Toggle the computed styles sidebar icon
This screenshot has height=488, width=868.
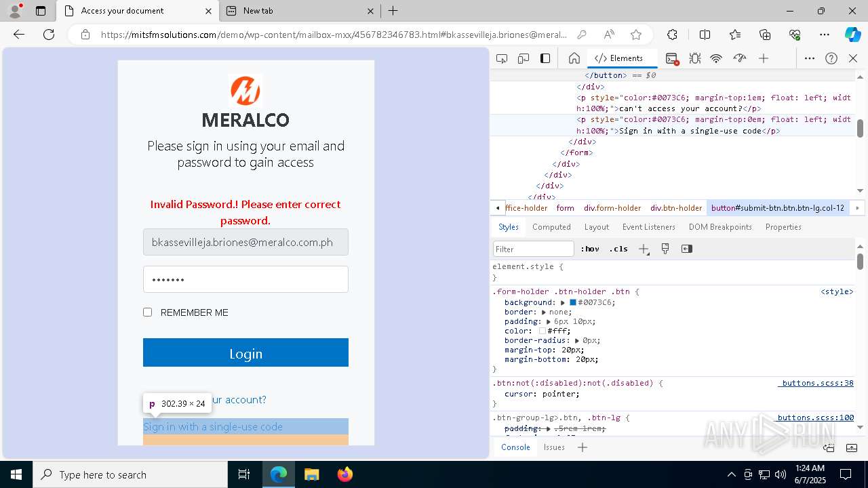click(687, 249)
